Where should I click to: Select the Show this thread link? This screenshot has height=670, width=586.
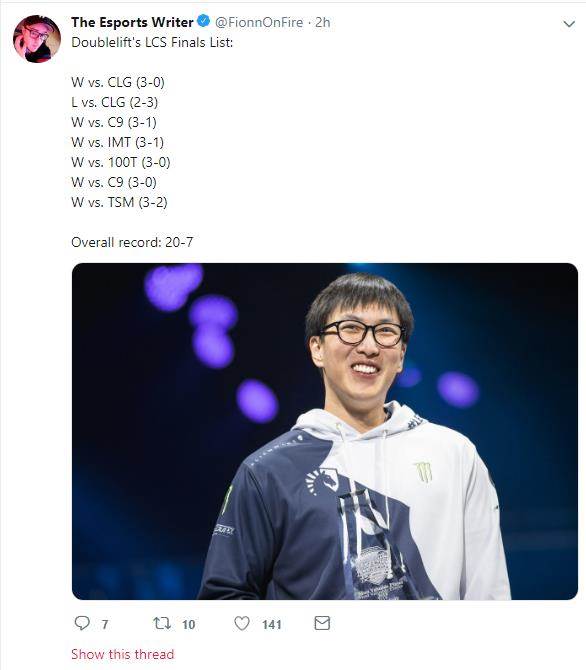pyautogui.click(x=123, y=654)
